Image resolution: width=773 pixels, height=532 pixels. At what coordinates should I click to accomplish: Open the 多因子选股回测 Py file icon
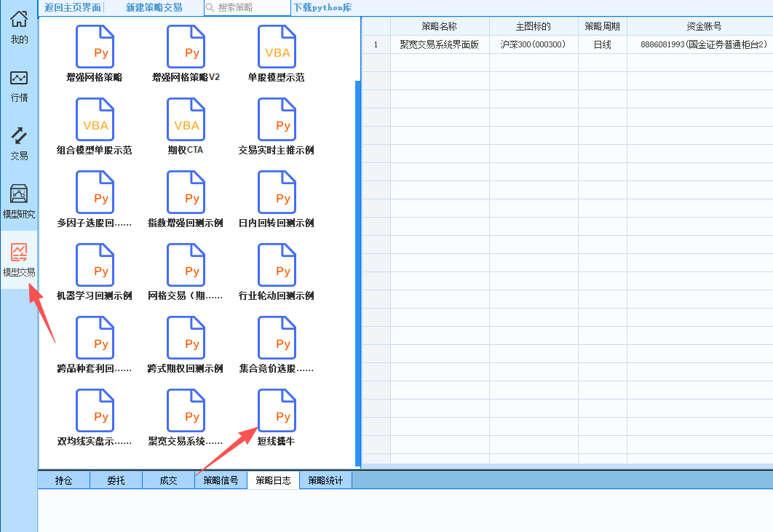[95, 192]
